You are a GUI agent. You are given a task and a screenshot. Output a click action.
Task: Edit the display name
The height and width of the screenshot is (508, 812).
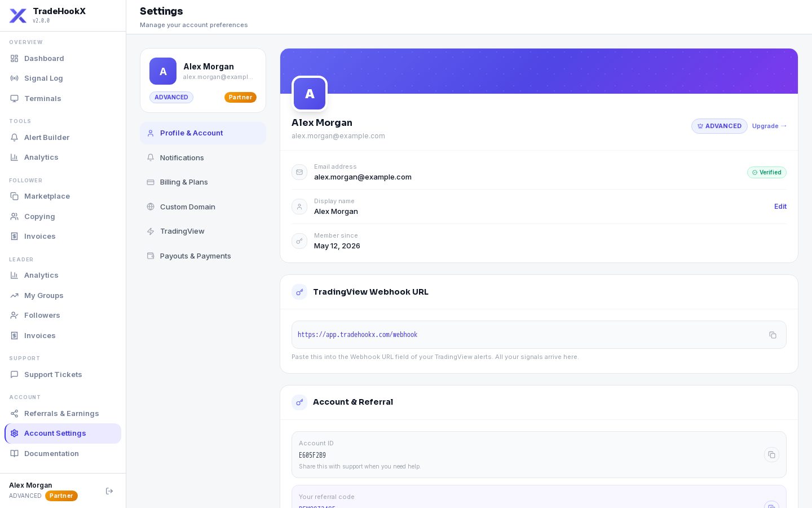(780, 207)
